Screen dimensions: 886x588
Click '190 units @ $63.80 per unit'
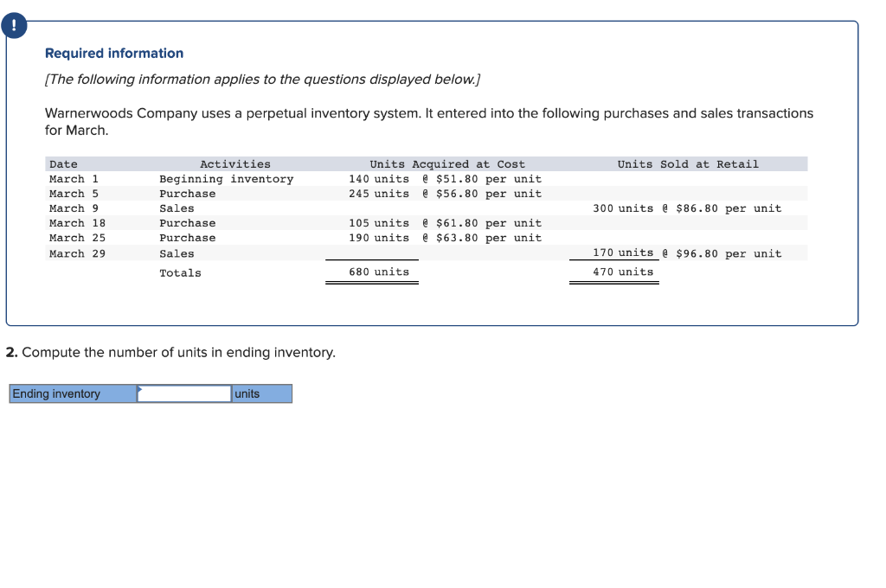(x=446, y=238)
